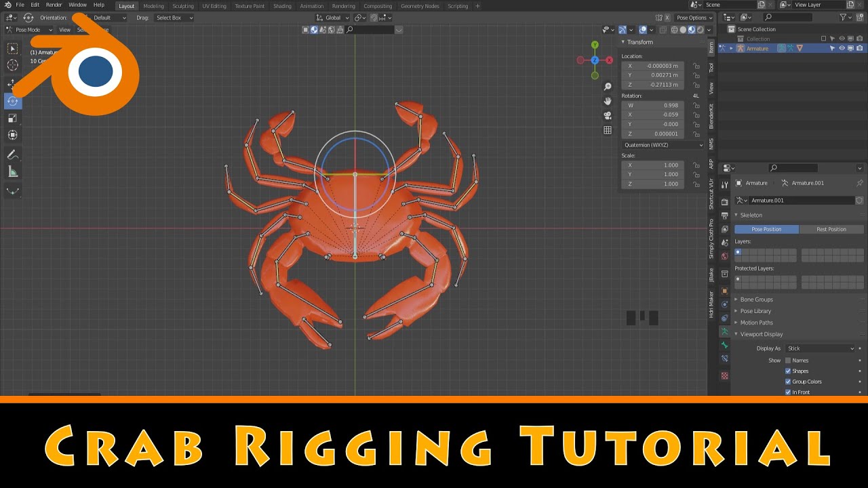Open the Drag Select Box dropdown
The height and width of the screenshot is (488, 868).
tap(174, 18)
